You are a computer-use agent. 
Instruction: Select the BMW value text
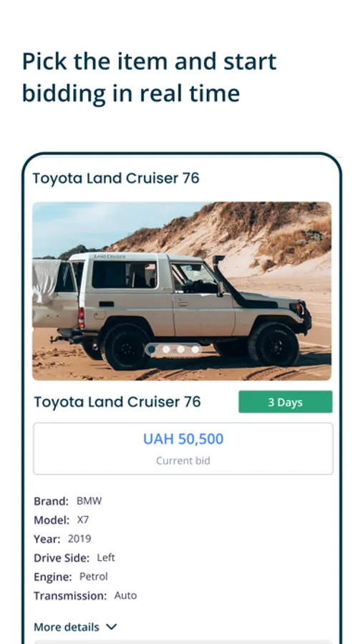[89, 501]
